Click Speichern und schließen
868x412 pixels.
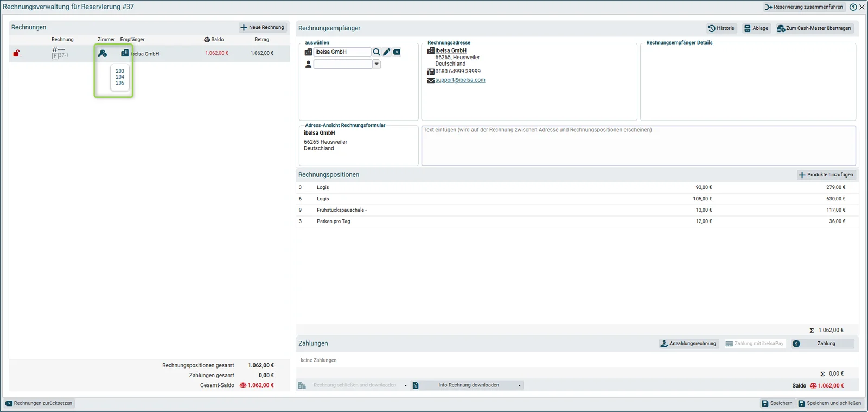(829, 403)
